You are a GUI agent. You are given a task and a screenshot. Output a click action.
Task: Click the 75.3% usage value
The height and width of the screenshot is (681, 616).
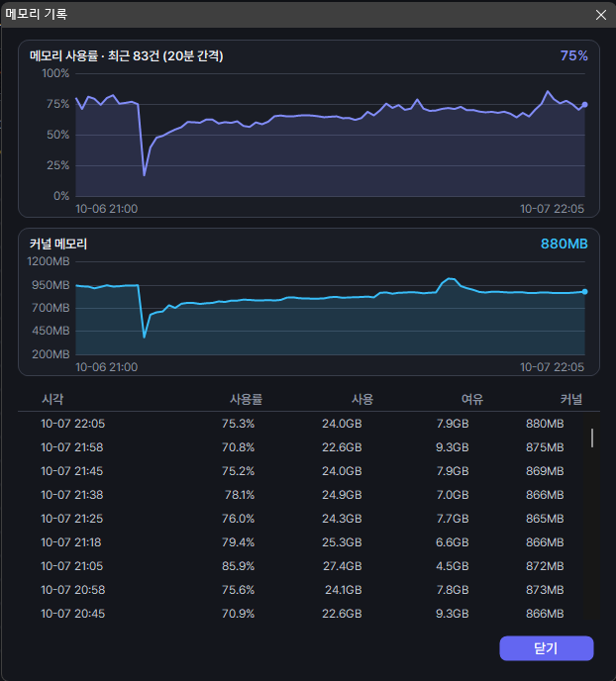(x=238, y=424)
